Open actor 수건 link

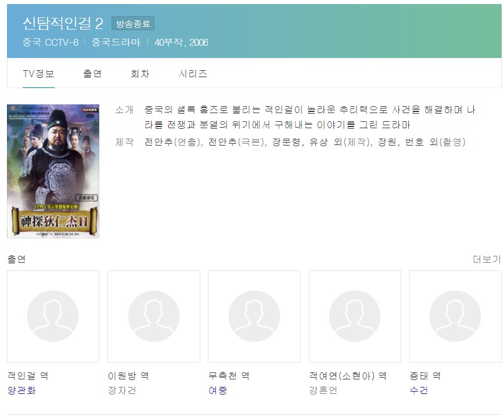(x=419, y=390)
